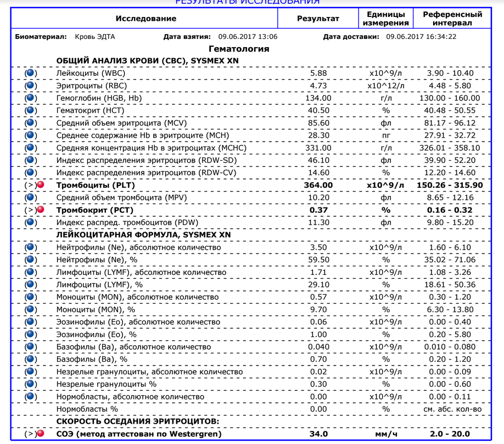
Task: Click the blue marker beside Гематокрит (HCT)
Action: pyautogui.click(x=31, y=110)
